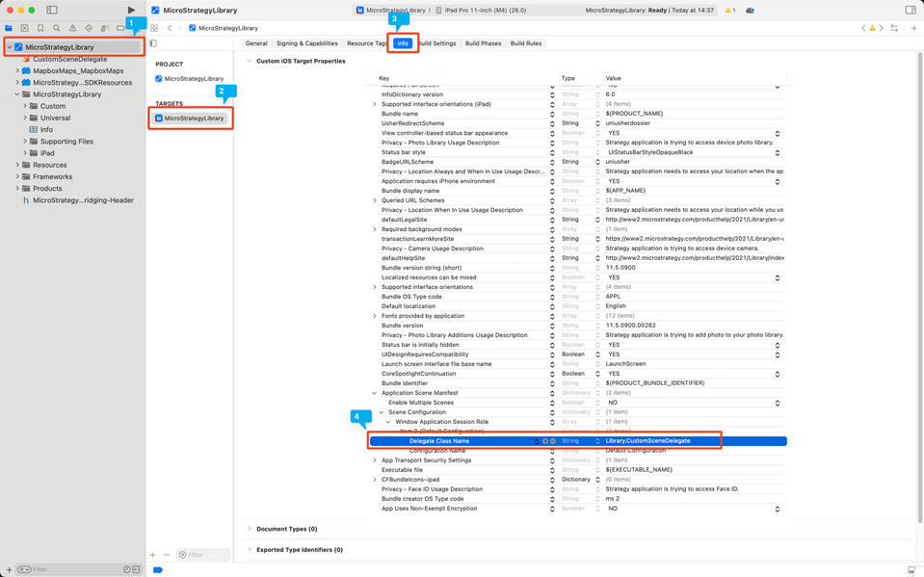Open Application requires iPhone environment YES popup
This screenshot has height=577, width=924.
778,181
